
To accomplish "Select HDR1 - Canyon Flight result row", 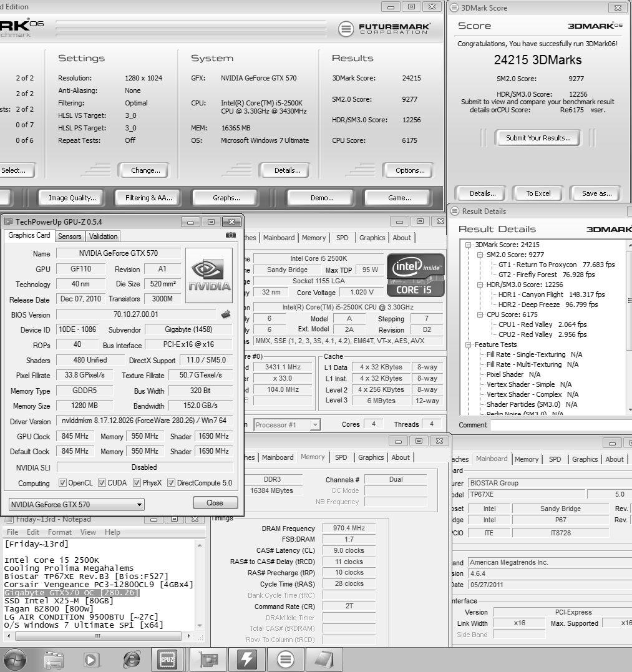I will (551, 295).
